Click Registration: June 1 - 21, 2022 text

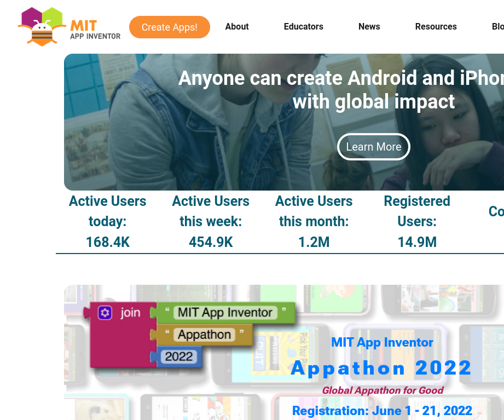(382, 411)
